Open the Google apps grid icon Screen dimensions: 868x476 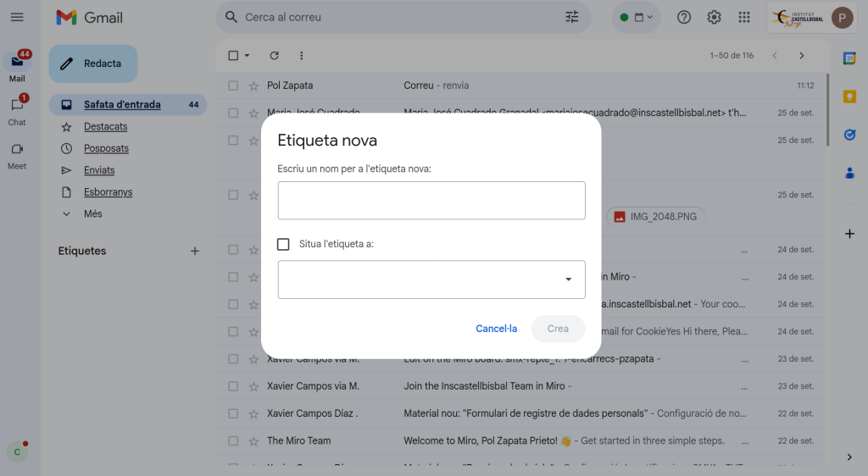pos(744,17)
